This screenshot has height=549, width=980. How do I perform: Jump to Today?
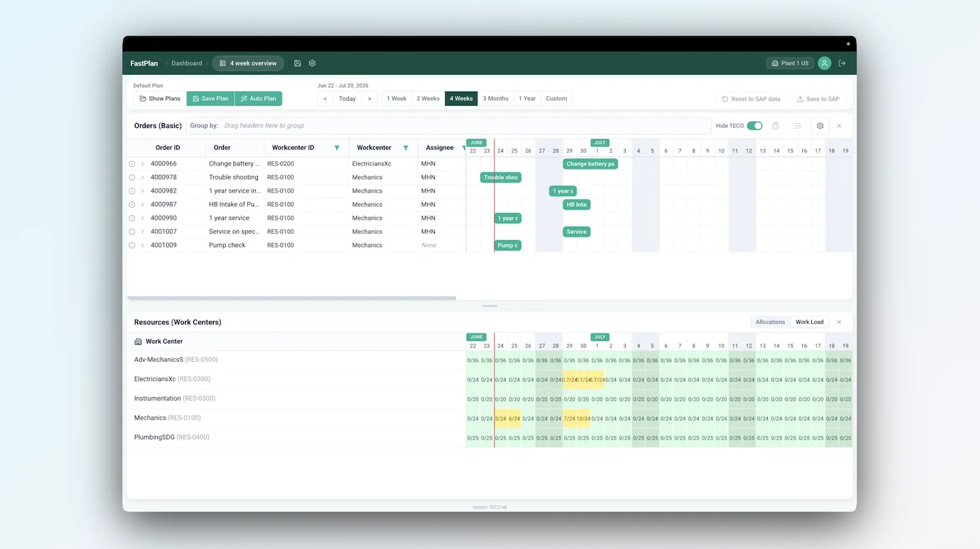[x=347, y=99]
